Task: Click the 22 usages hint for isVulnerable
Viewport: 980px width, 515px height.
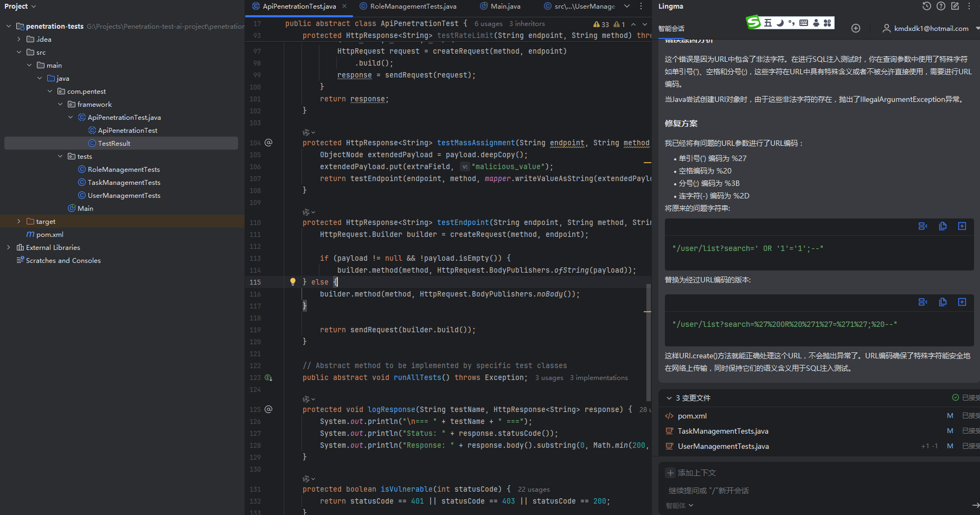Action: (x=534, y=490)
